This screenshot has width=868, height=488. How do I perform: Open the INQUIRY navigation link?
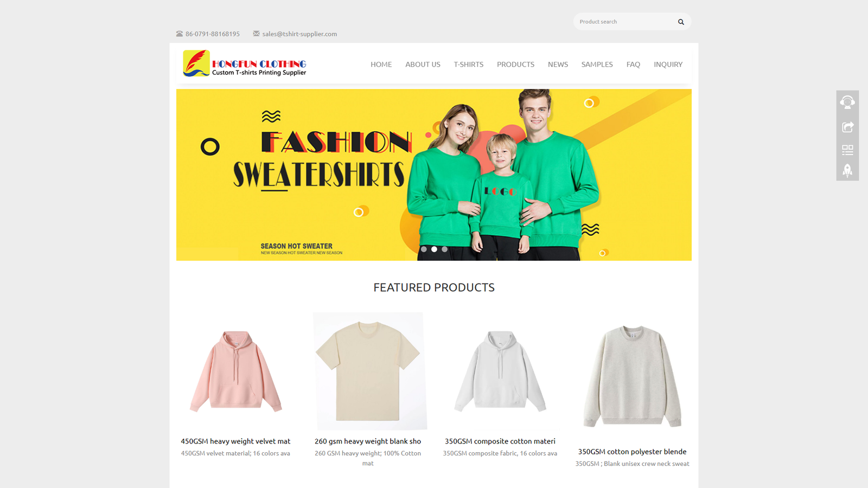668,64
